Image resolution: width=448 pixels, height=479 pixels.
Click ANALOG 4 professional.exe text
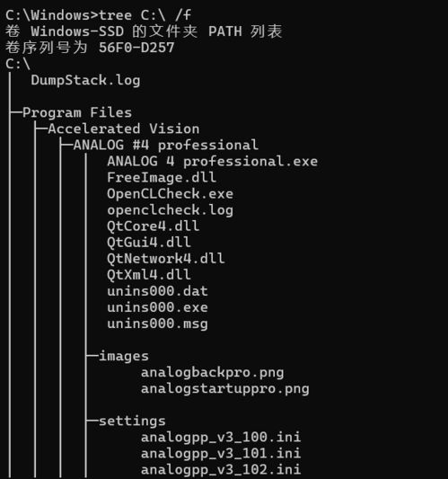coord(213,161)
